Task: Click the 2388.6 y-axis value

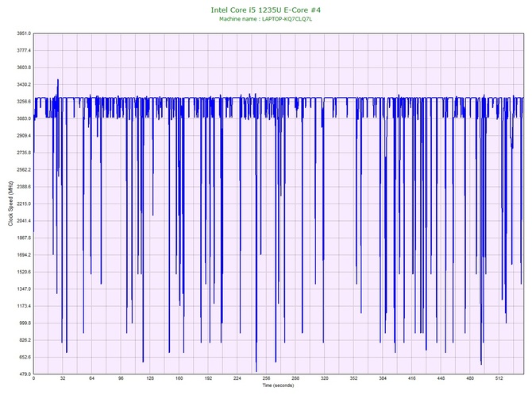Action: [x=23, y=187]
